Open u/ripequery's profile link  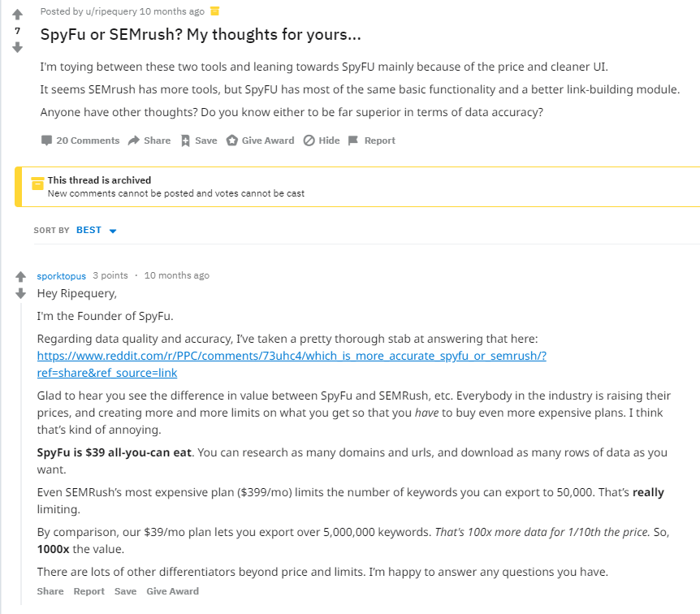[x=106, y=11]
